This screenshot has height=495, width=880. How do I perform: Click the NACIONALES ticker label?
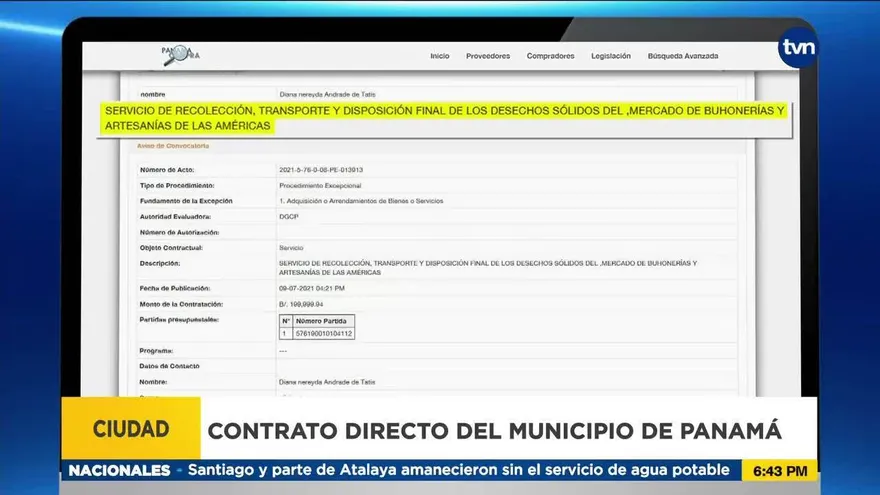click(119, 470)
